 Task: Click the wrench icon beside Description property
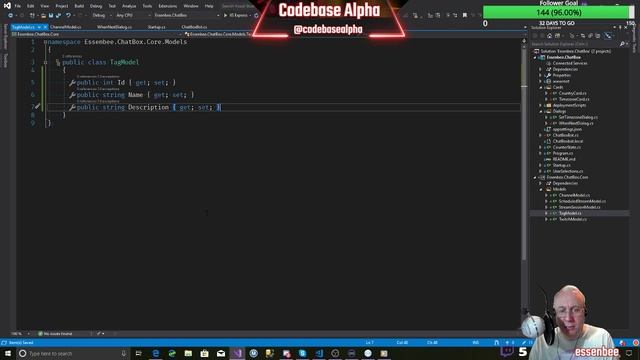72,107
